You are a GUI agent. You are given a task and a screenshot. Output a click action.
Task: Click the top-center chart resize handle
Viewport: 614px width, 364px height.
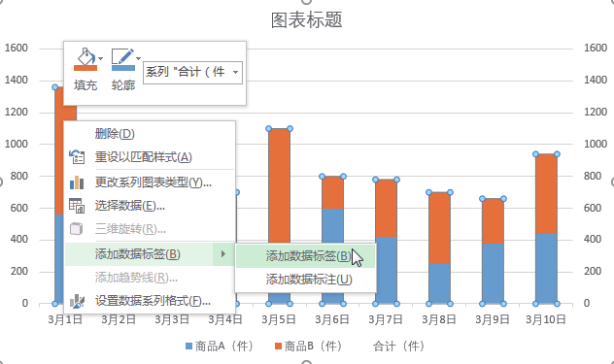coord(307,1)
